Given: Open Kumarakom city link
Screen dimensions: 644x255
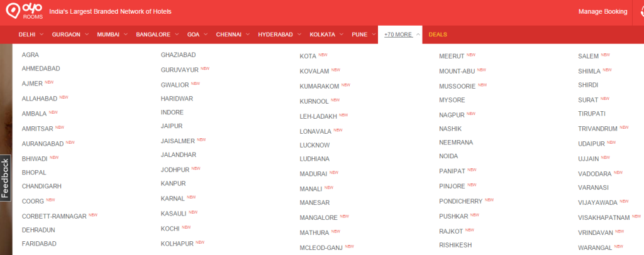Looking at the screenshot, I should coord(319,87).
